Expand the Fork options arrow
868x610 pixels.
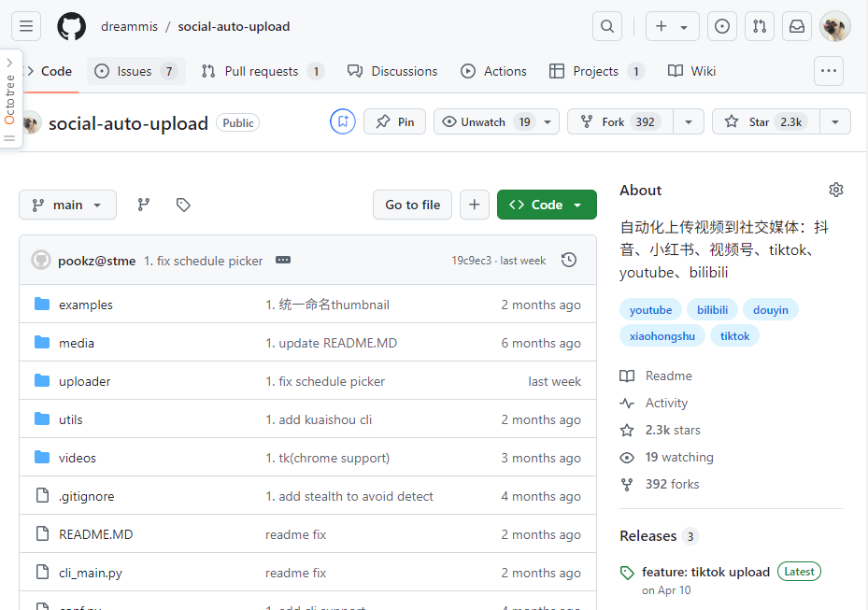(x=689, y=121)
